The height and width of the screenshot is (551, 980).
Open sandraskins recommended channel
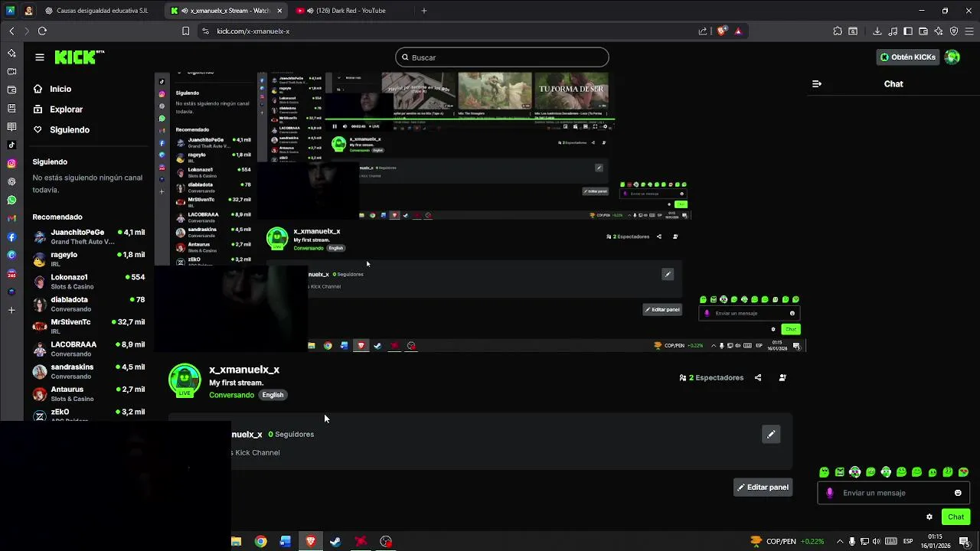click(x=89, y=371)
